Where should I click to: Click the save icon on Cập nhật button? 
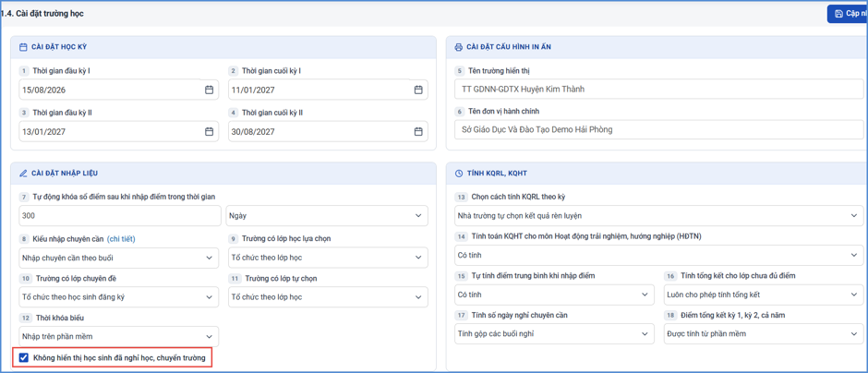pyautogui.click(x=838, y=13)
